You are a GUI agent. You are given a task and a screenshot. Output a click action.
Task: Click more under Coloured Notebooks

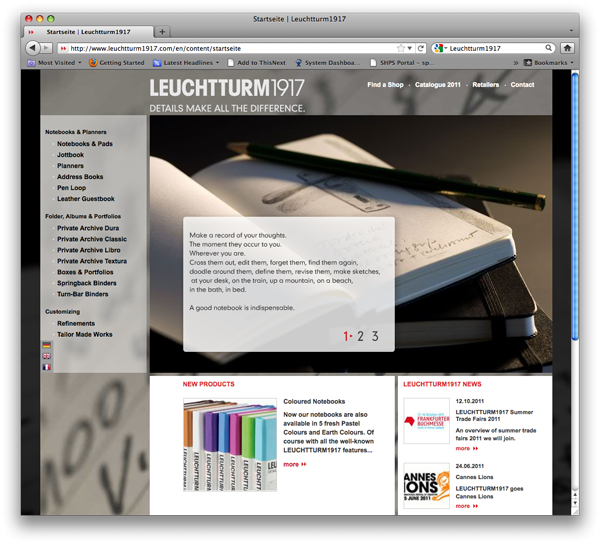point(295,464)
